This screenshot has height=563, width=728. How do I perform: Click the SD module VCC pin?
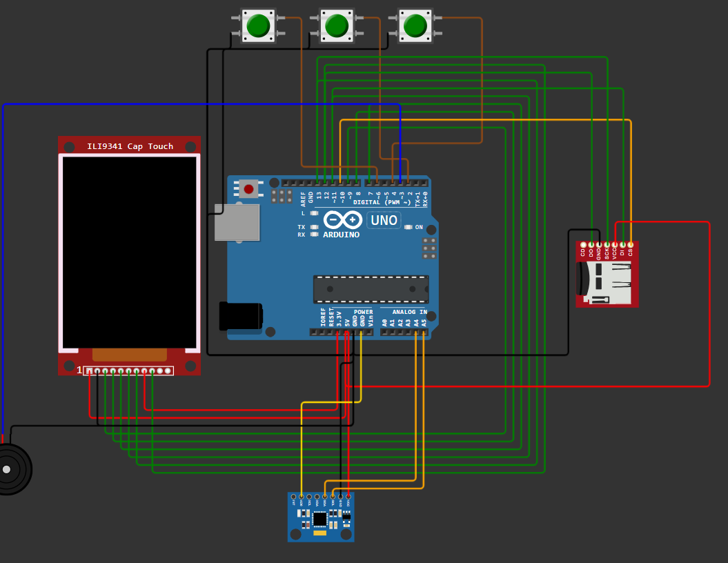pos(615,245)
